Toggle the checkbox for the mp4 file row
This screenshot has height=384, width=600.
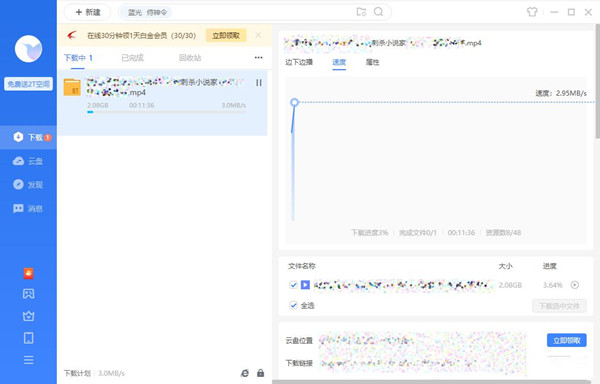pos(293,285)
